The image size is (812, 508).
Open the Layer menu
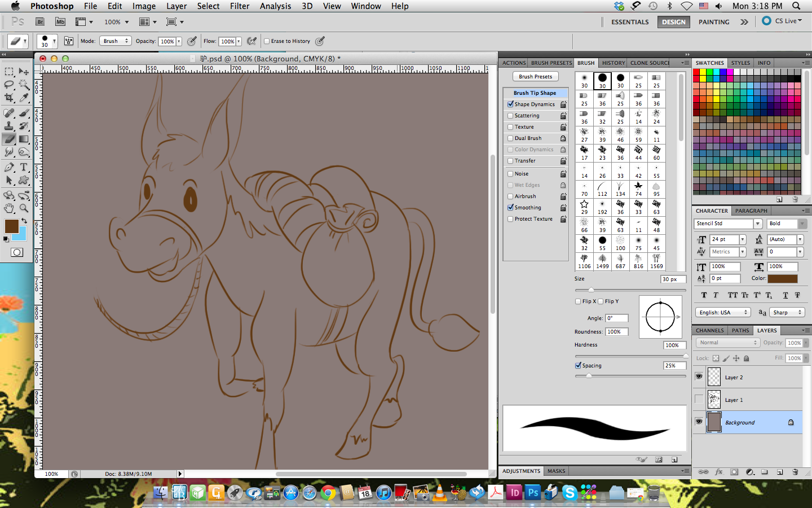176,6
